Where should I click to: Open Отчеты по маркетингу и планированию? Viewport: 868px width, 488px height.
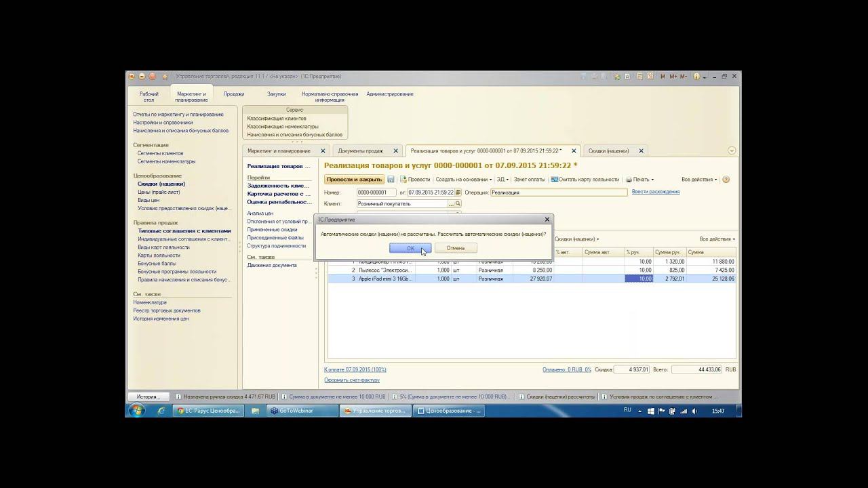click(x=178, y=115)
